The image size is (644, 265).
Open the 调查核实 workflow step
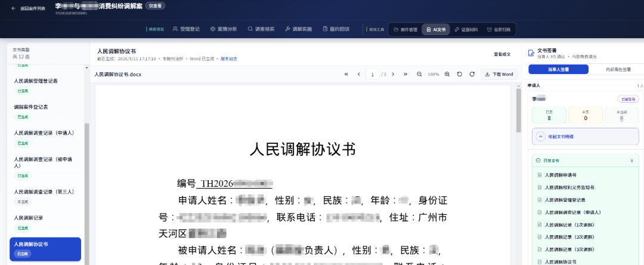[x=261, y=29]
